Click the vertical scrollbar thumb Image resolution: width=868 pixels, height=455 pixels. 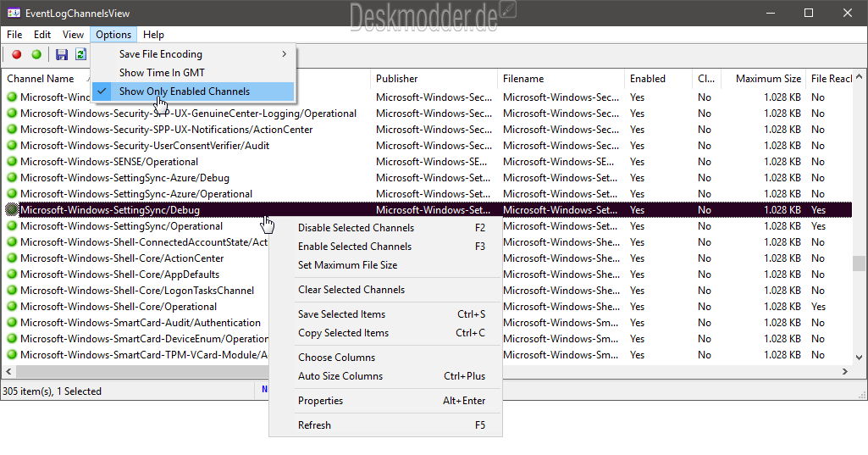click(x=860, y=264)
